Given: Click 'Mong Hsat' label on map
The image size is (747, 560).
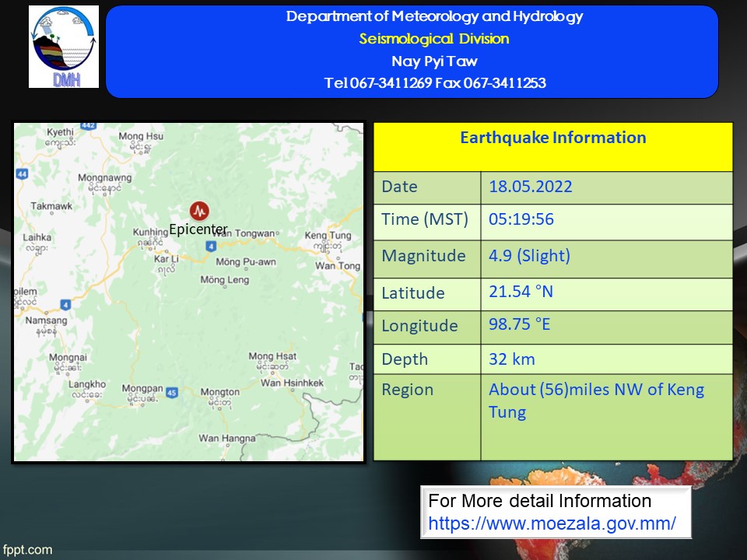Looking at the screenshot, I should tap(272, 356).
